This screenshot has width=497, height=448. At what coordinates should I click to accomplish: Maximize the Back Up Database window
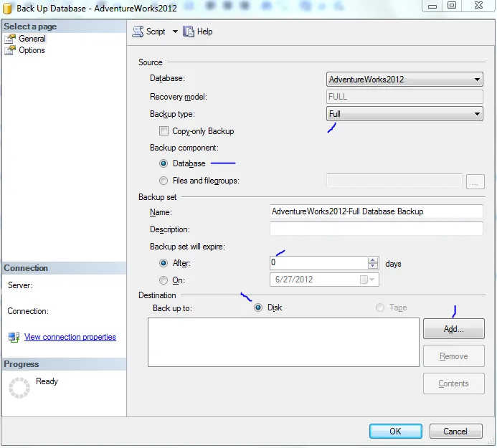point(452,5)
